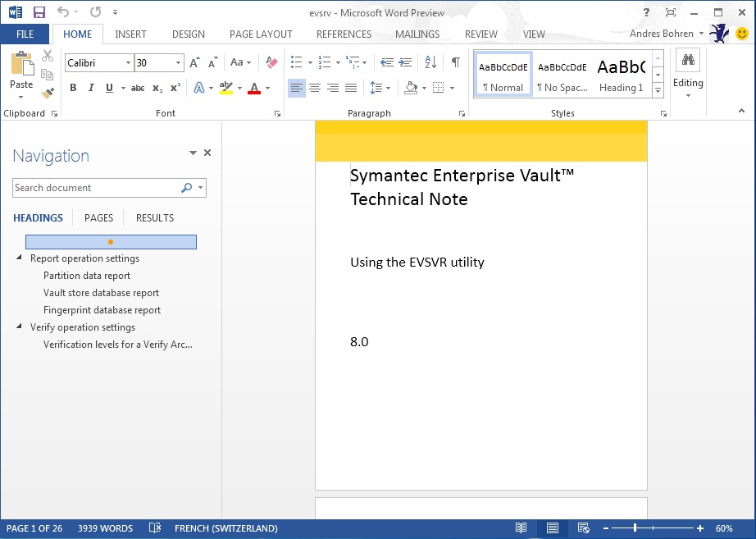Open the font name Calibri dropdown

point(128,62)
